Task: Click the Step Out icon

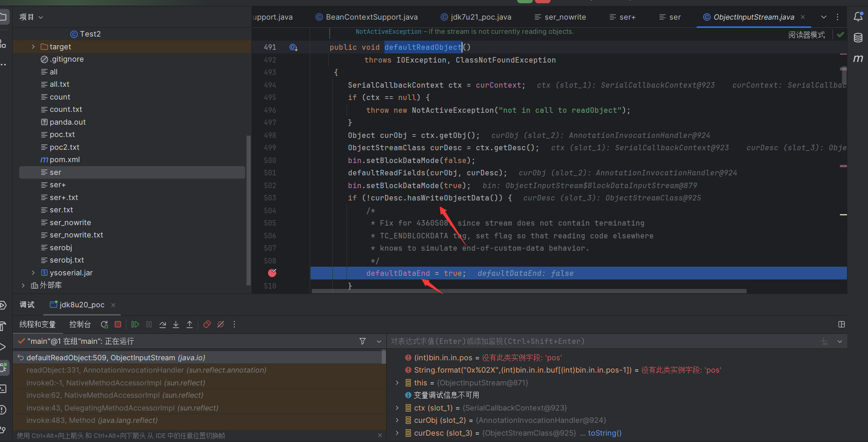Action: point(189,324)
